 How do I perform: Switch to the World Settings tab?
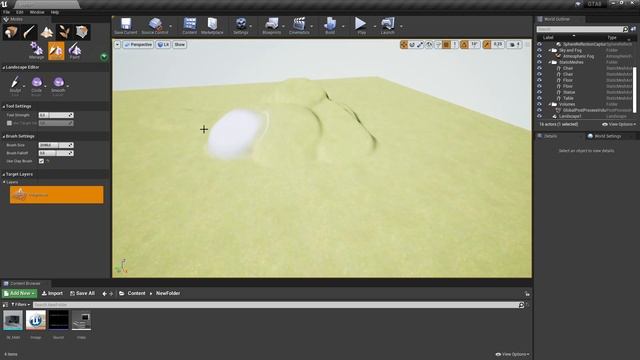(x=604, y=136)
